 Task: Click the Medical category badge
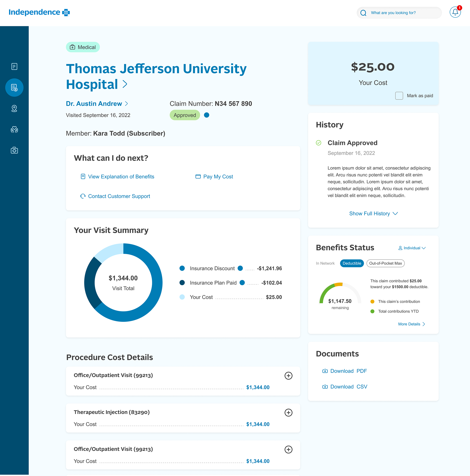[x=83, y=47]
